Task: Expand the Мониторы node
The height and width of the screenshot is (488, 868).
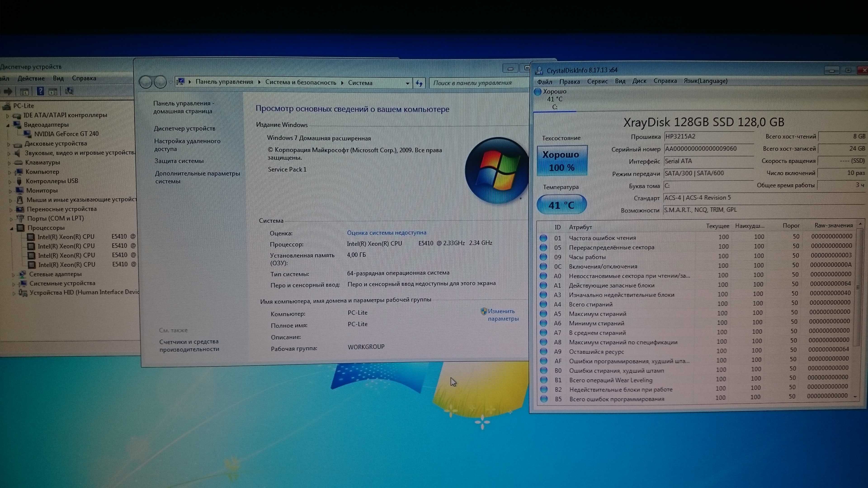Action: [10, 191]
